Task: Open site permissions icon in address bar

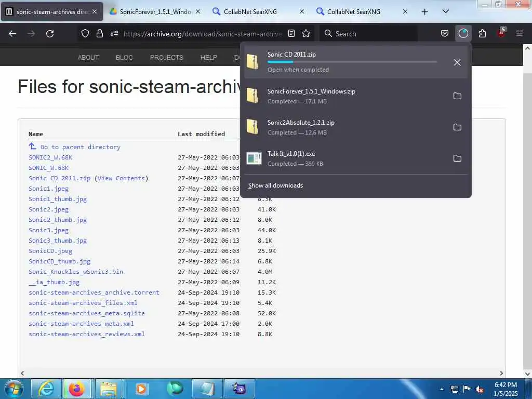Action: tap(114, 33)
